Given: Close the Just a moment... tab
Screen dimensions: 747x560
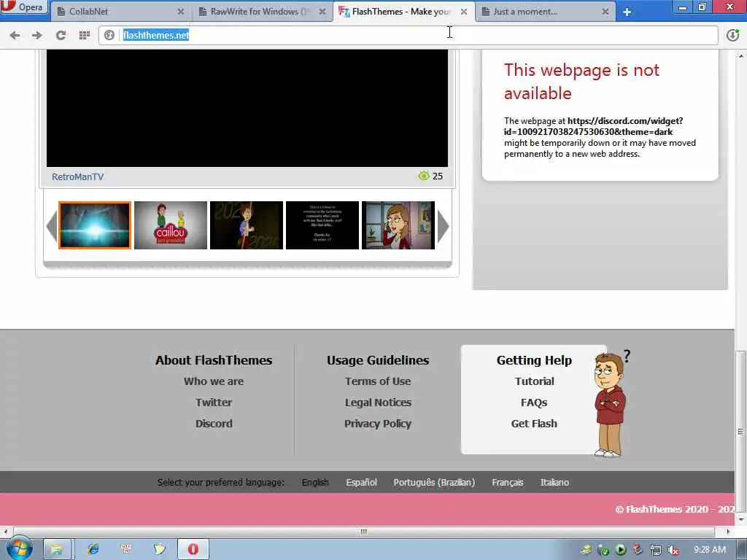Looking at the screenshot, I should coord(605,12).
